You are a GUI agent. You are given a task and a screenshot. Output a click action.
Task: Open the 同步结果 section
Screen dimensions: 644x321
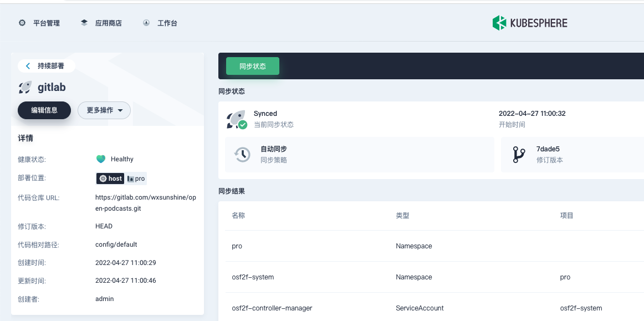[231, 191]
